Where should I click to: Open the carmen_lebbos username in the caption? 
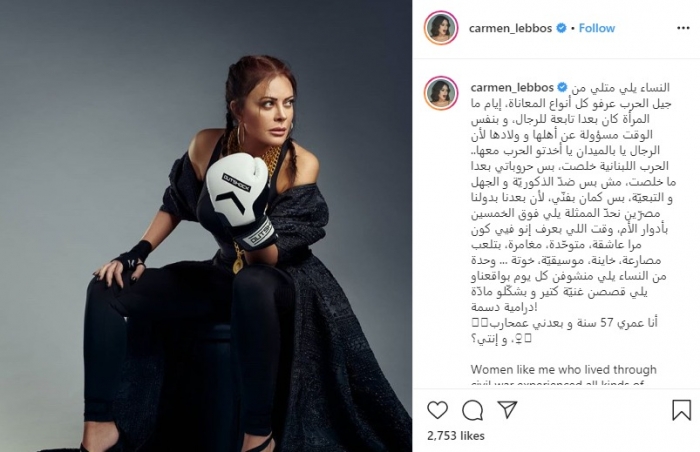point(512,88)
